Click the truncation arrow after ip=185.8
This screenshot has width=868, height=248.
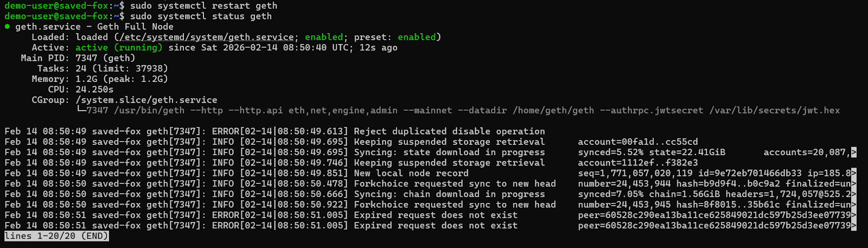pos(854,174)
